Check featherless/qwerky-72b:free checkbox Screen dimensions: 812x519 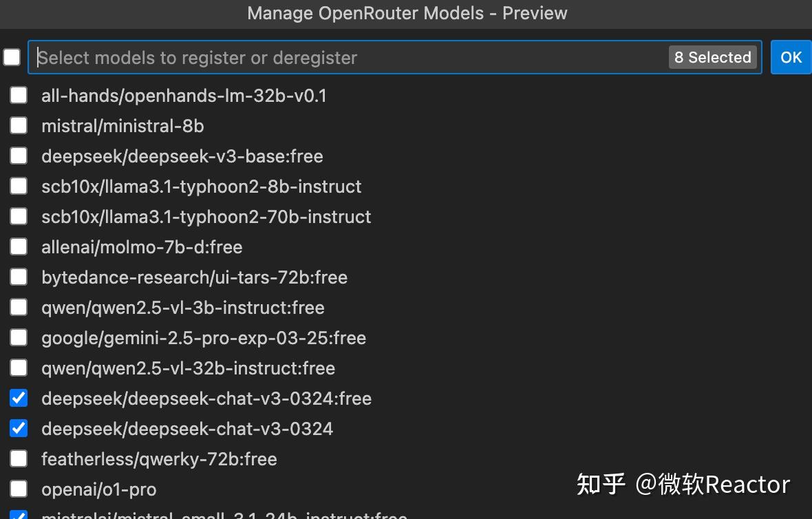click(19, 459)
